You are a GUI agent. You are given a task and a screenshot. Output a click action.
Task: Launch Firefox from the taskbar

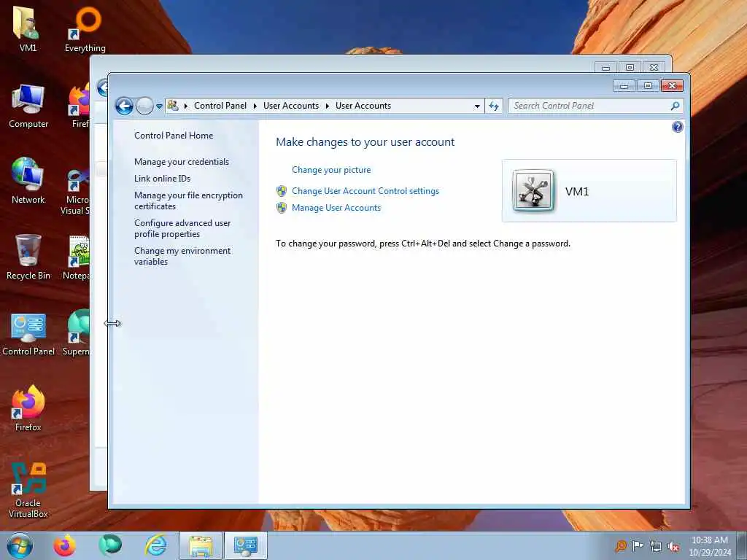click(64, 545)
